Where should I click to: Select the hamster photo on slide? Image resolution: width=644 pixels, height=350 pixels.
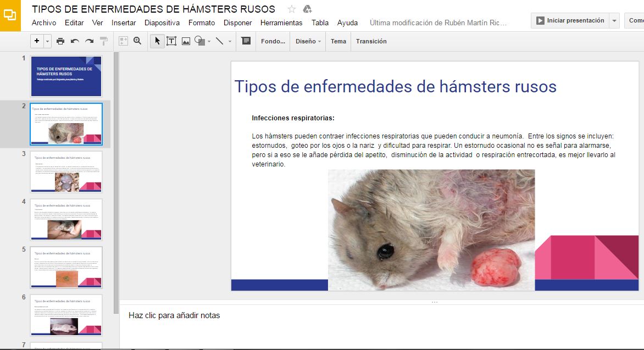tap(431, 230)
